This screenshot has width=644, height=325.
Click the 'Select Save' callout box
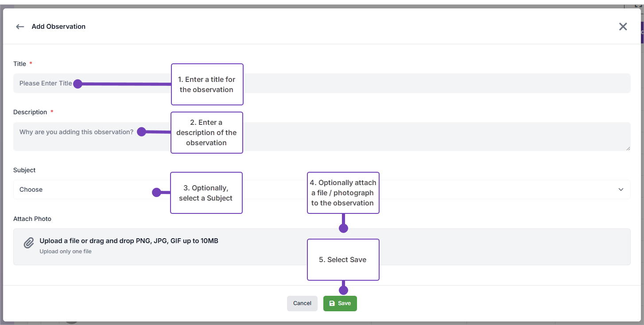343,259
